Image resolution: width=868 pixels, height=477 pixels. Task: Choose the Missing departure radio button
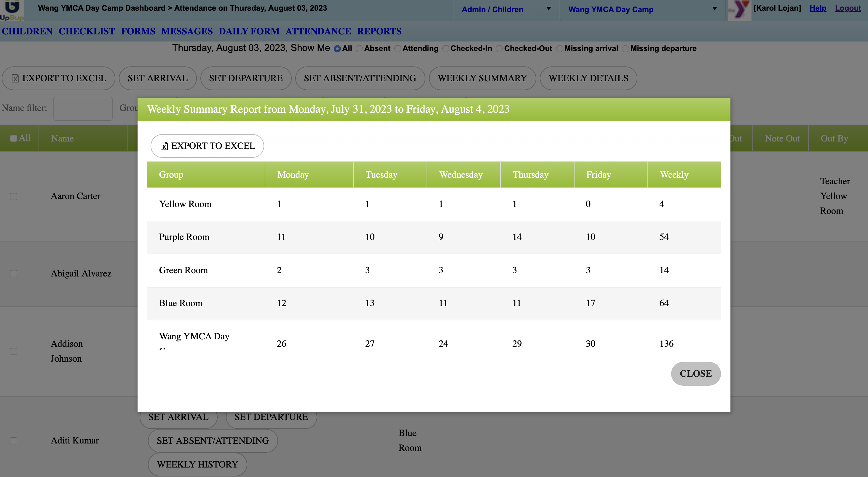[626, 49]
